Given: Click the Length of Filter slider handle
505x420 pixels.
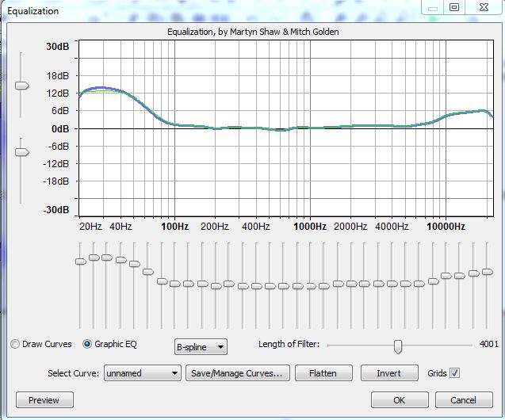Looking at the screenshot, I should point(398,346).
